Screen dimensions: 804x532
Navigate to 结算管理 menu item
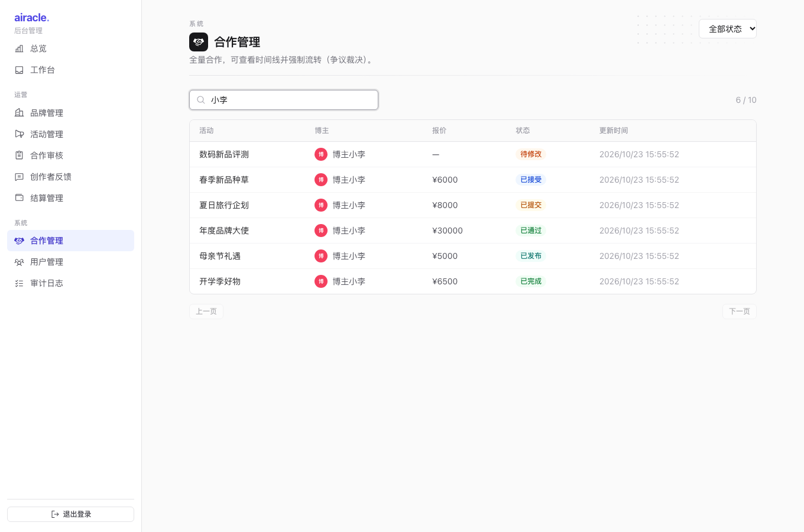(70, 198)
